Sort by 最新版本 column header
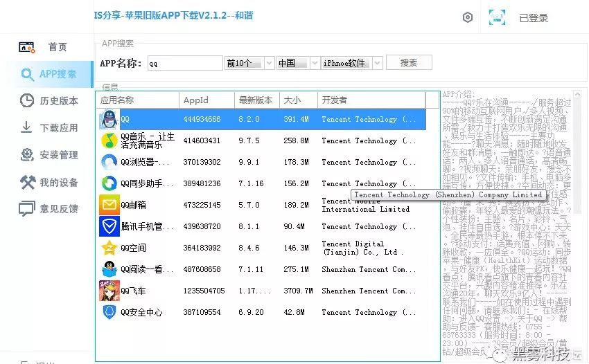Viewport: 589px width, 364px height. click(257, 100)
